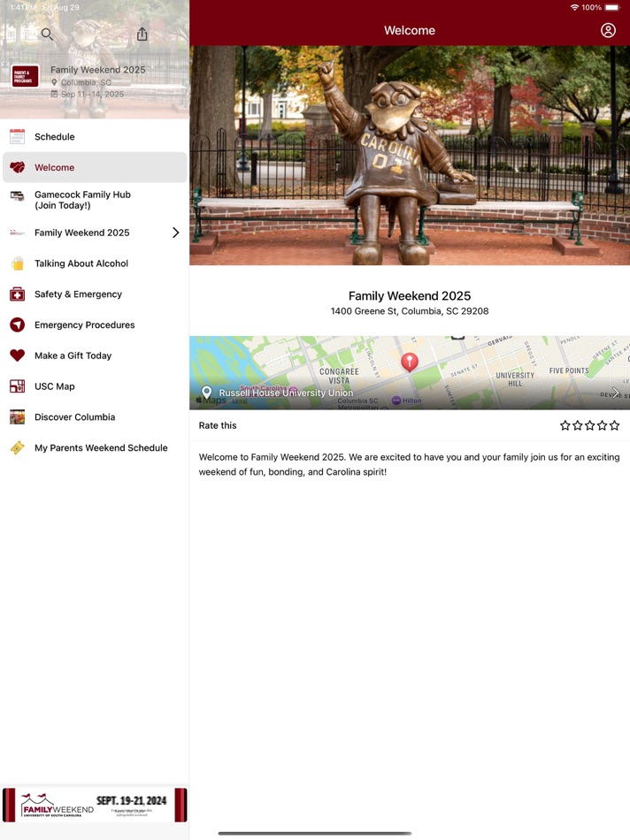
Task: Rate this three stars
Action: click(590, 425)
